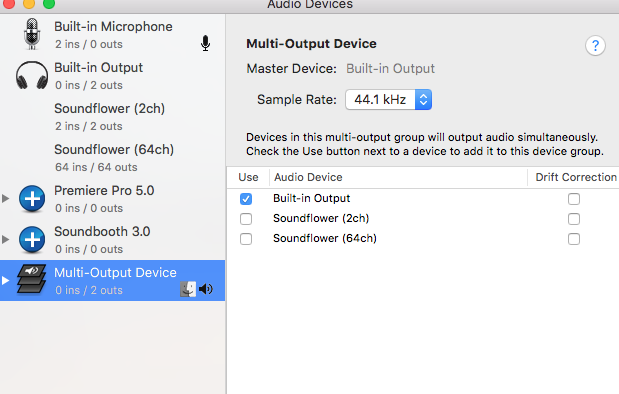This screenshot has width=619, height=394.
Task: Enable Drift Correction for Built-in Output
Action: 574,199
